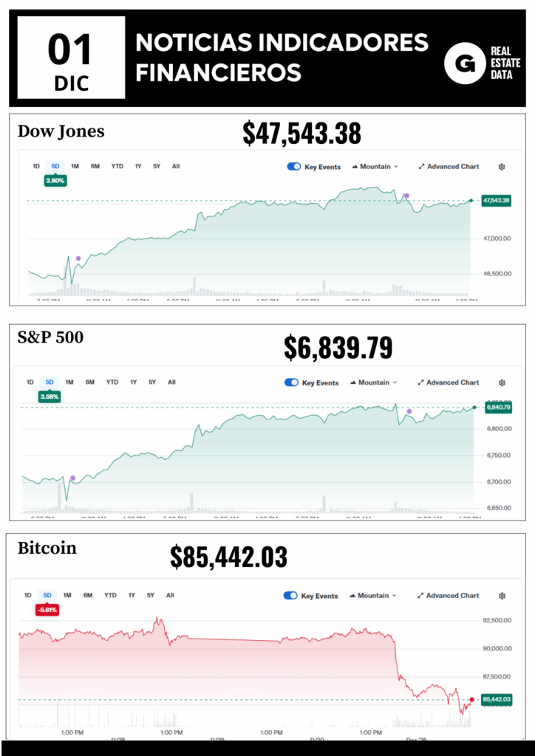Switch Dow Jones chart to 1D range
The image size is (535, 756).
click(x=36, y=166)
